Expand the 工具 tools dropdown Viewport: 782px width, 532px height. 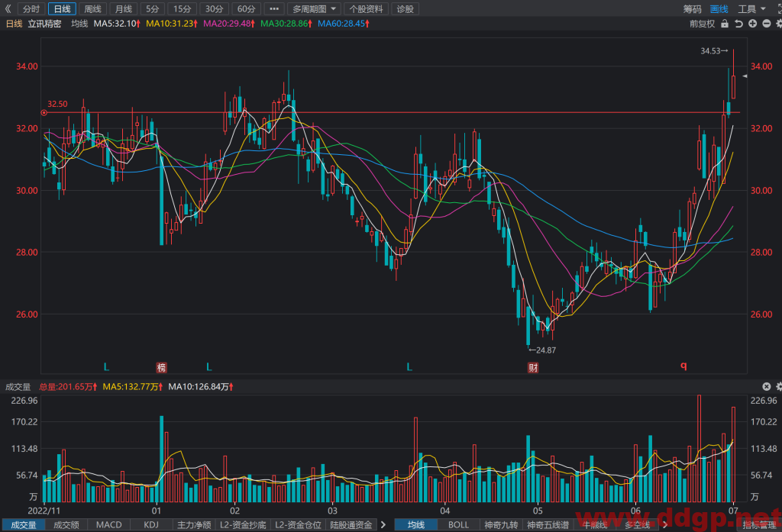(x=751, y=9)
